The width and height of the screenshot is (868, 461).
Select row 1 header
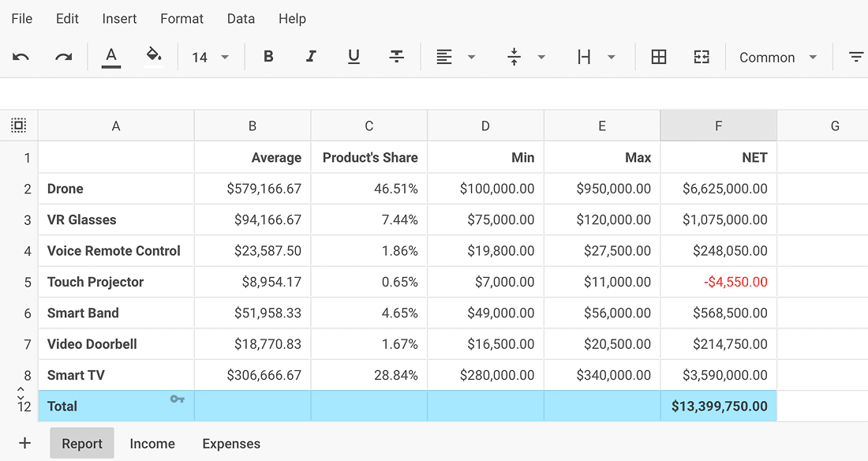[20, 158]
